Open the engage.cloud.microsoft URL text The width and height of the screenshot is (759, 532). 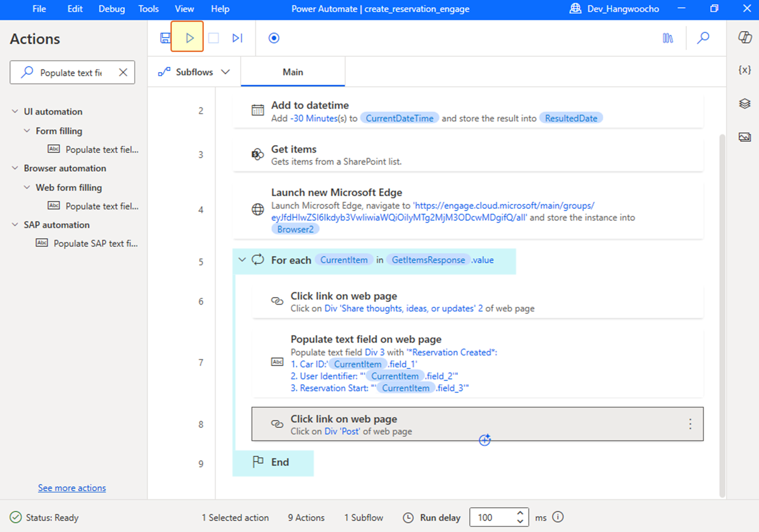[432, 211]
